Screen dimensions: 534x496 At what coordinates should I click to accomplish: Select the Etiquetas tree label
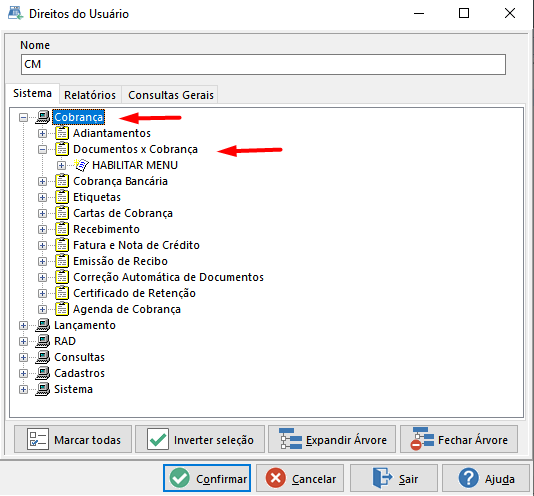[x=97, y=197]
